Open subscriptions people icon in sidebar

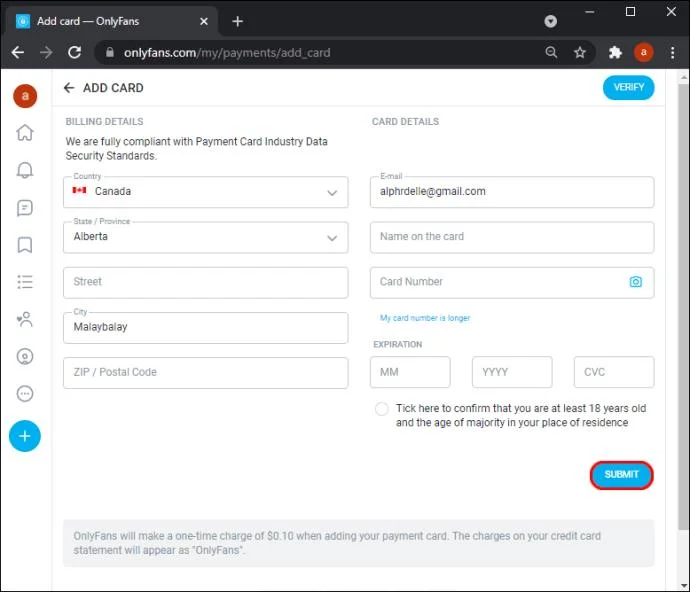pos(25,320)
